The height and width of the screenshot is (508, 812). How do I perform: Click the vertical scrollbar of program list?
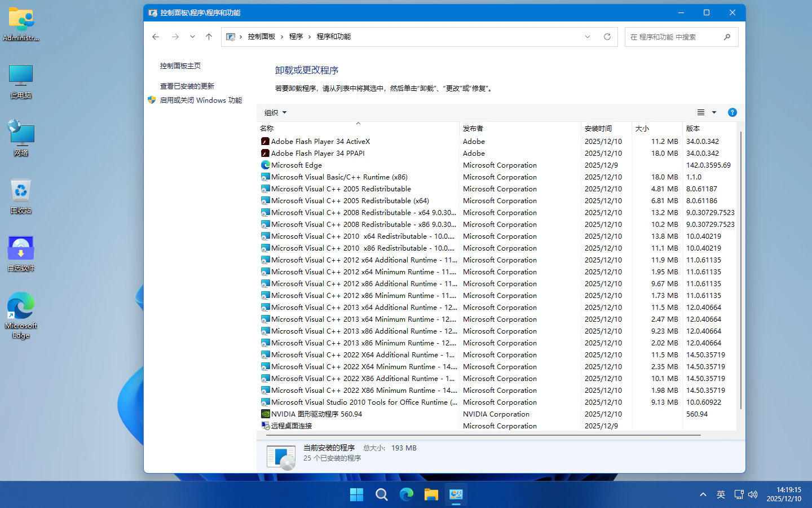point(740,271)
